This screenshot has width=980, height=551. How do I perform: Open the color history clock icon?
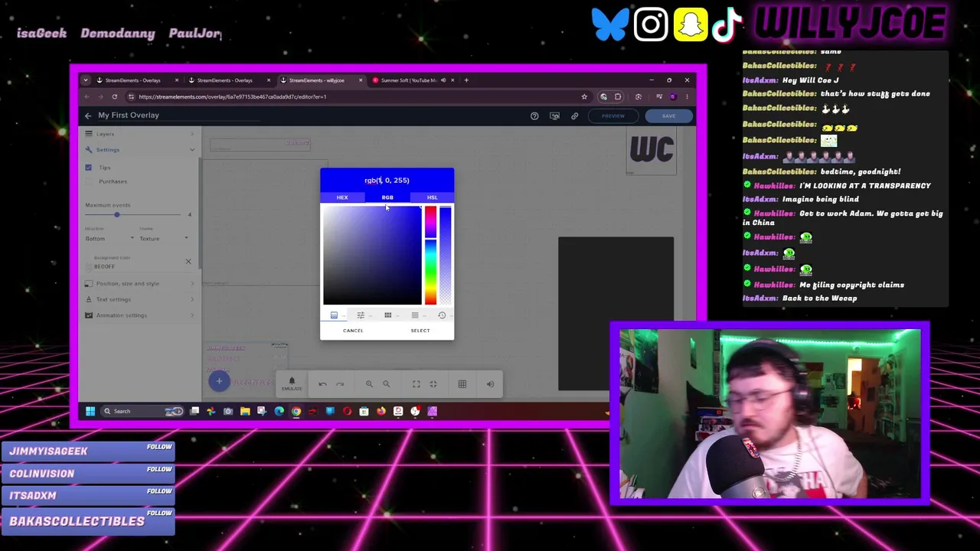pyautogui.click(x=442, y=315)
